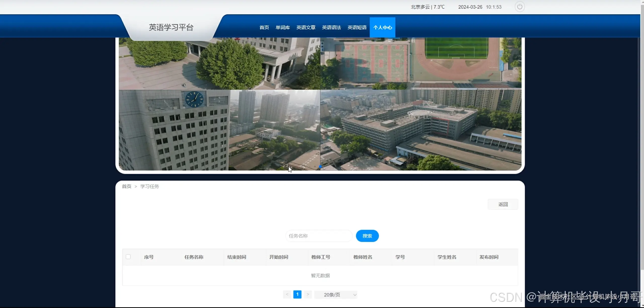Switch to the 单词库 navigation tab
This screenshot has height=308, width=644.
(x=283, y=27)
